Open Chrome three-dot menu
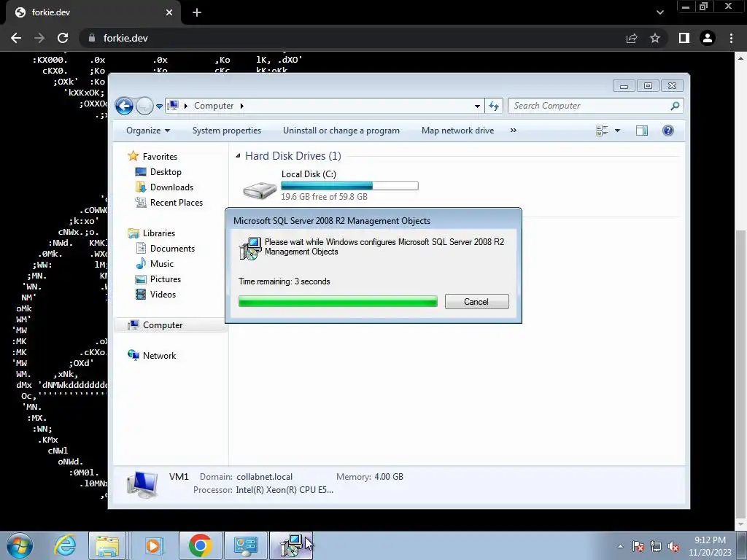747x560 pixels. pyautogui.click(x=731, y=38)
